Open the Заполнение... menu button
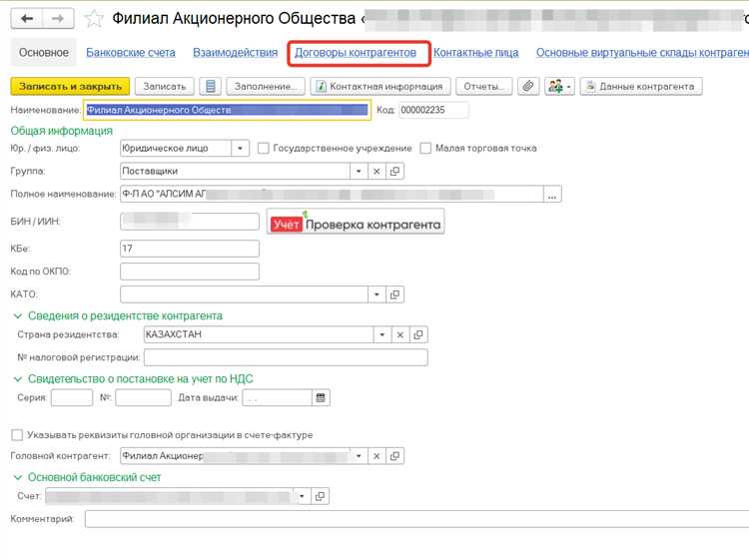This screenshot has height=560, width=749. click(266, 87)
